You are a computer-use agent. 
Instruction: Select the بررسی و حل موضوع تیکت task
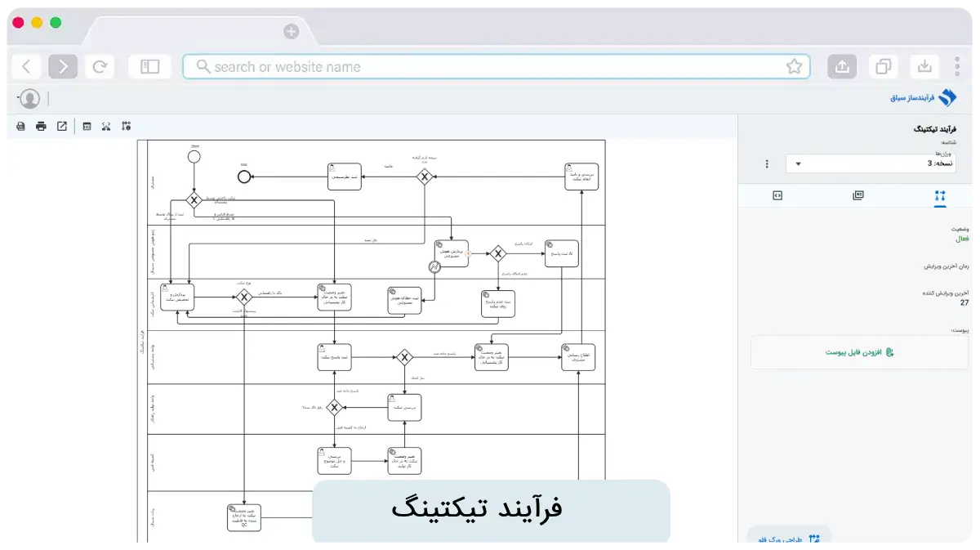click(335, 461)
